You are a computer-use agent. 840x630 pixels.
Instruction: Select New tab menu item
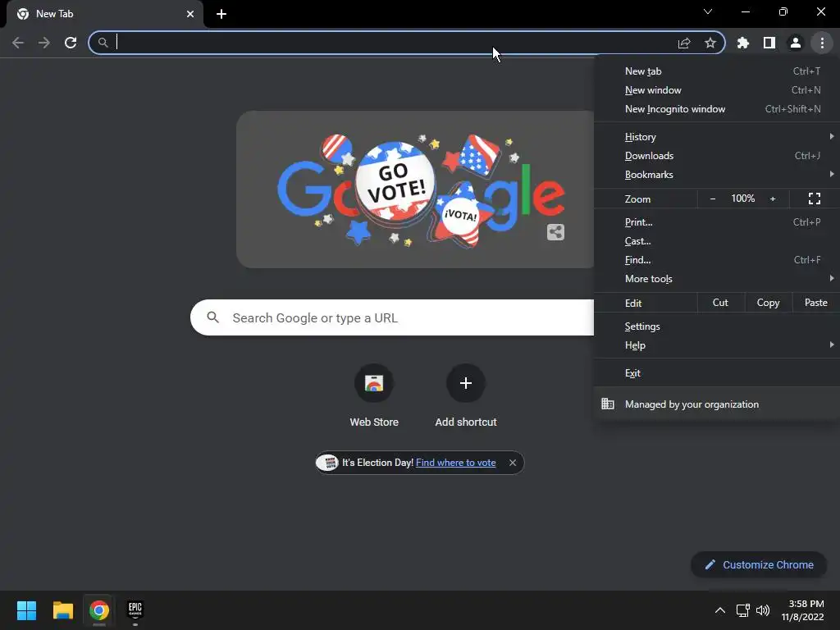coord(717,71)
